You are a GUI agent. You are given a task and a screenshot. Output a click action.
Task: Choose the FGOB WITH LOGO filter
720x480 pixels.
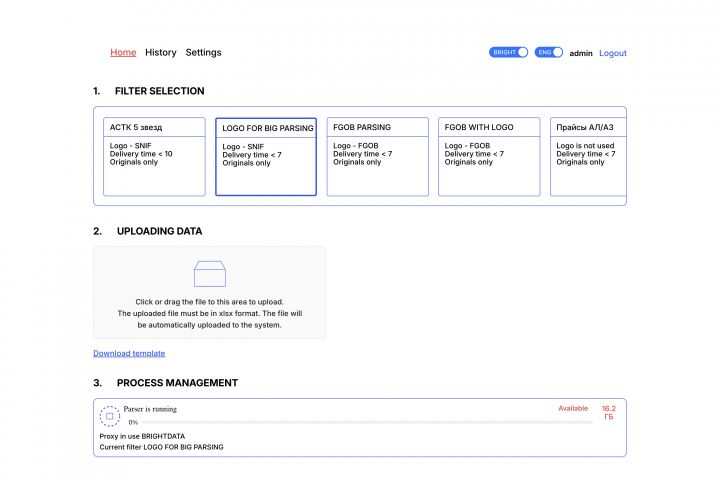point(489,156)
